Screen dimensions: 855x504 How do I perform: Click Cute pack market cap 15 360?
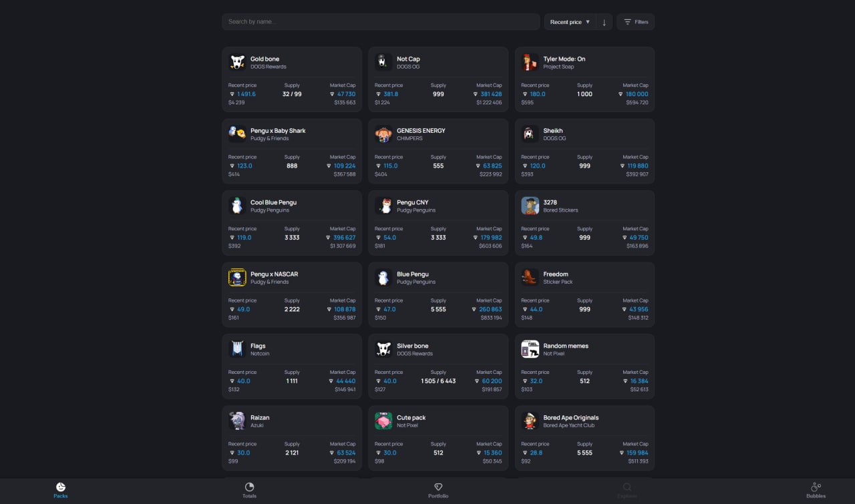point(492,453)
